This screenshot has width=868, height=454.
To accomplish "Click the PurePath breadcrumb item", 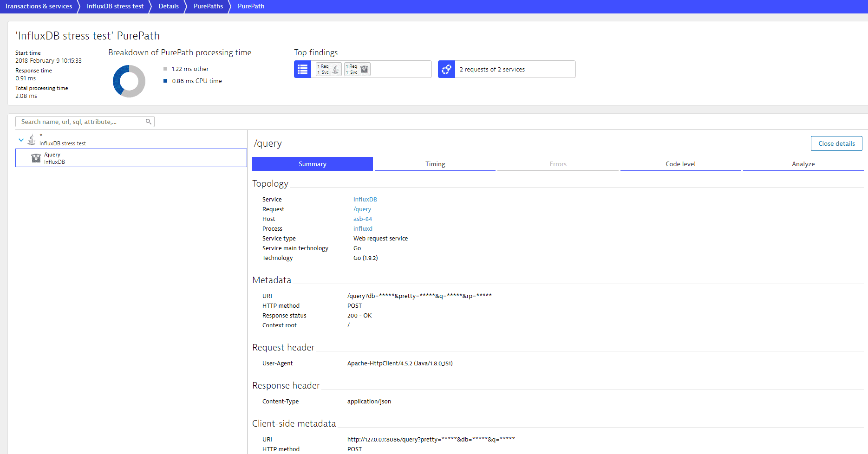I will [251, 6].
